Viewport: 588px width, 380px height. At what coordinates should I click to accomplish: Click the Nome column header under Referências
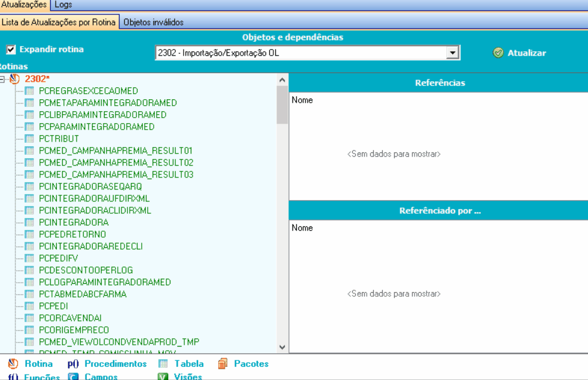(302, 100)
